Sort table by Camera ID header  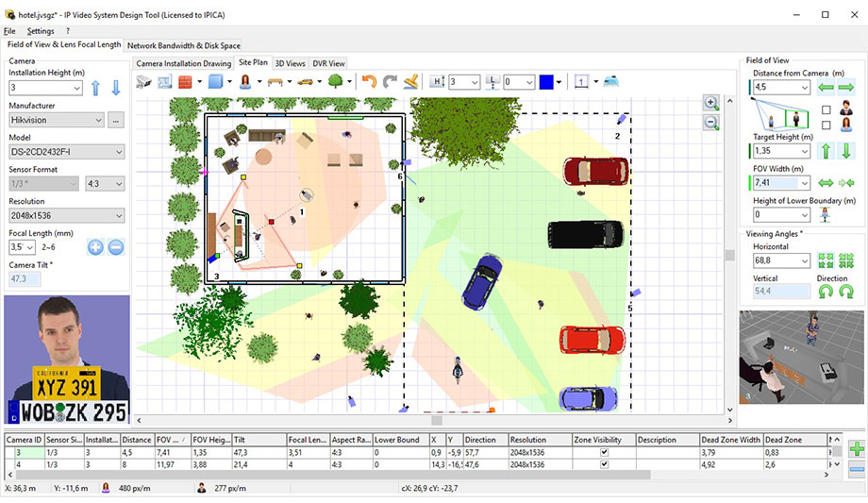(25, 439)
